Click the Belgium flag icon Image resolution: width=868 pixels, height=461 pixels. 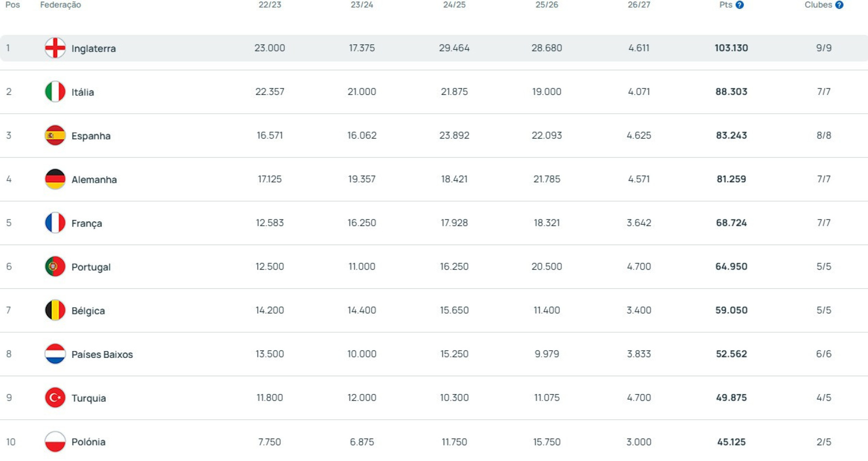(x=55, y=310)
